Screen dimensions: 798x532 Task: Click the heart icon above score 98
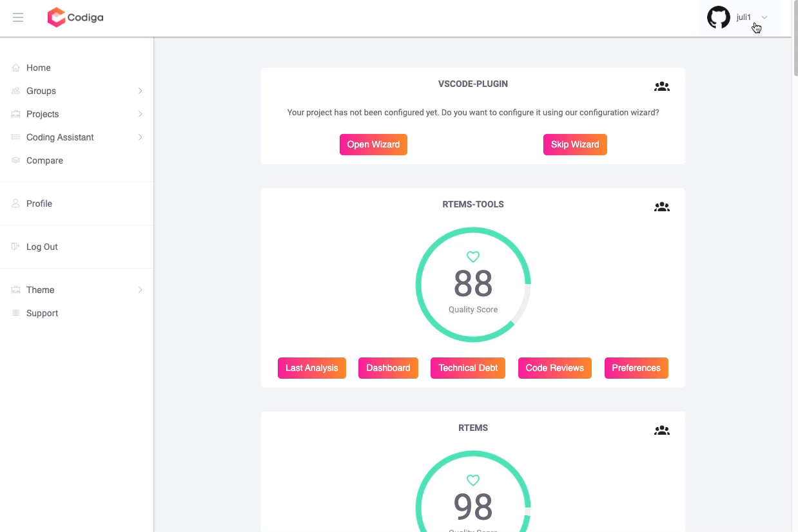(x=473, y=480)
